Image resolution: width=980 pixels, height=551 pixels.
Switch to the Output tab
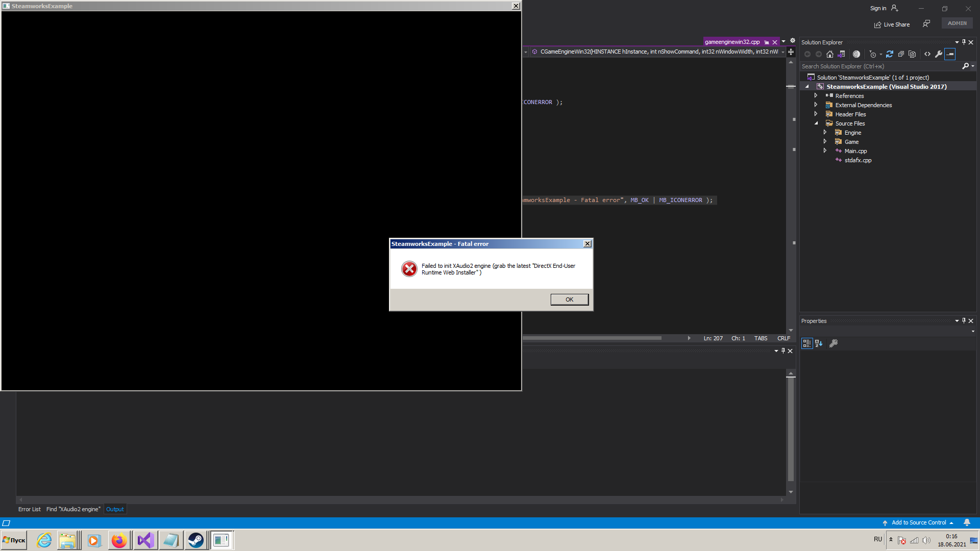click(115, 509)
